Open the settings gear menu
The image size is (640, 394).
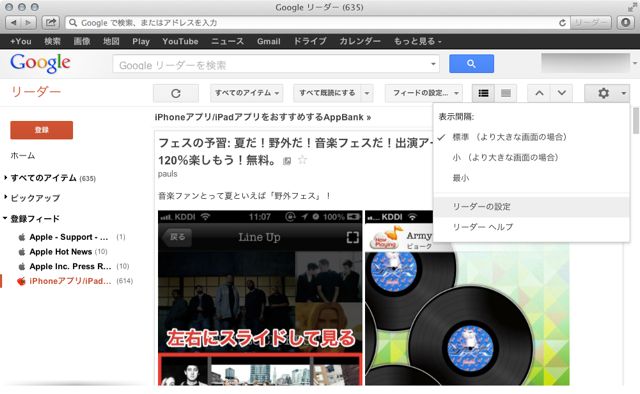click(607, 93)
